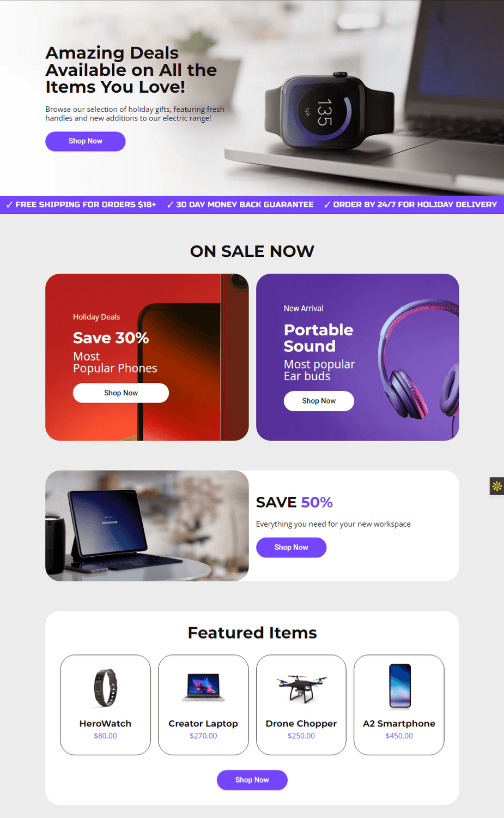Open the A2 Smartphone product title

point(399,724)
